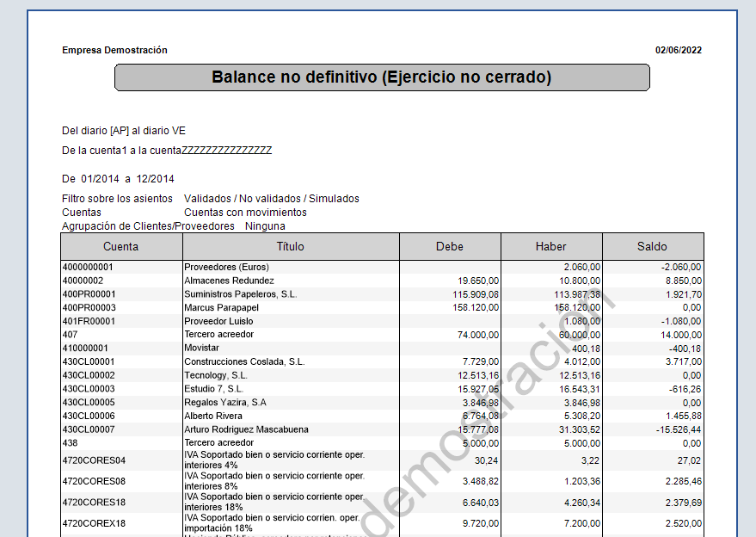
Task: Click the Haber column header
Action: pyautogui.click(x=551, y=246)
